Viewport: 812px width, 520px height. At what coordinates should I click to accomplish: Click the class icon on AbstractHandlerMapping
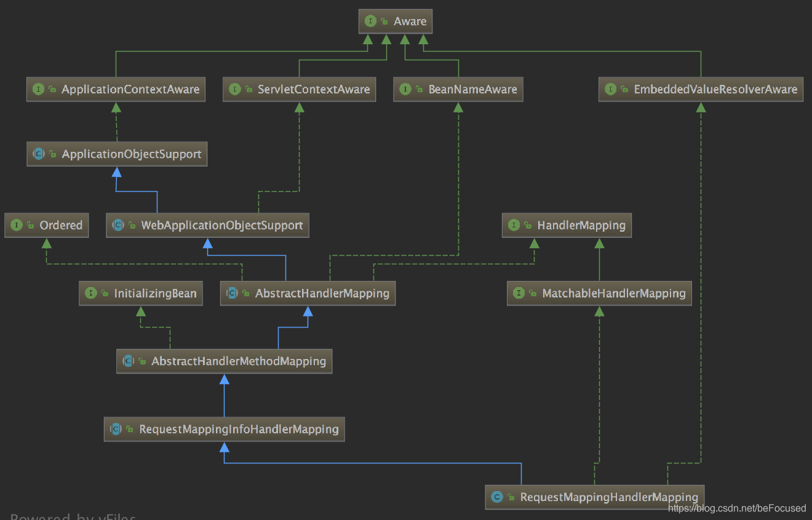click(x=232, y=293)
